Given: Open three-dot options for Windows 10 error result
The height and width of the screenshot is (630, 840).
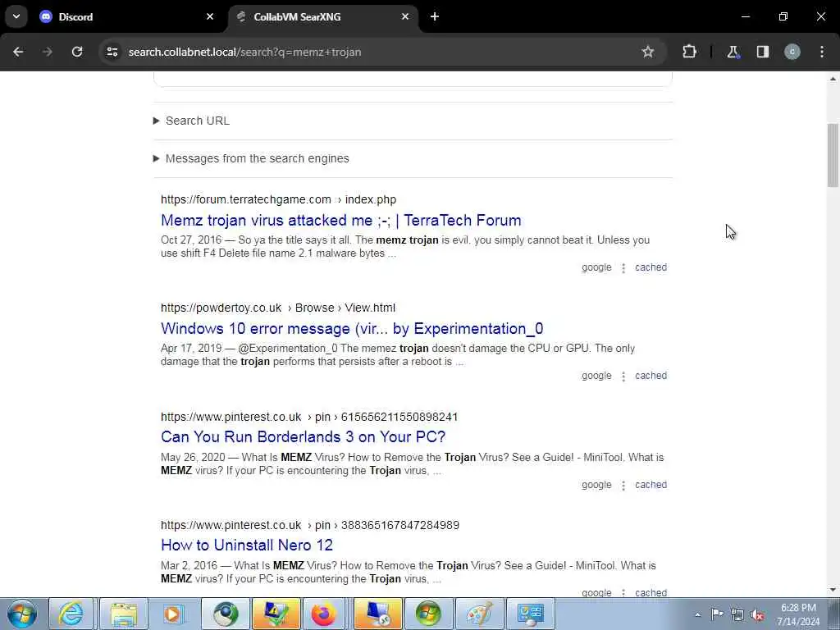Looking at the screenshot, I should click(x=623, y=376).
